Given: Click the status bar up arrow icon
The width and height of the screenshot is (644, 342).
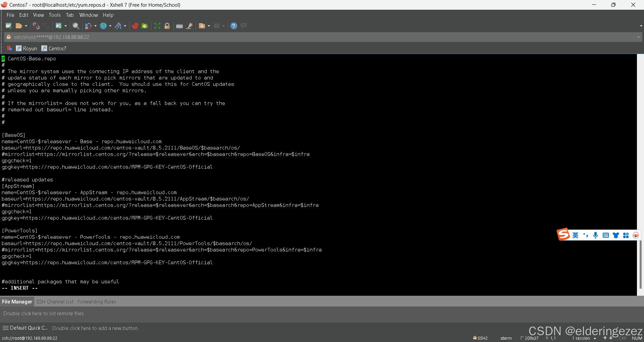Looking at the screenshot, I should (605, 338).
